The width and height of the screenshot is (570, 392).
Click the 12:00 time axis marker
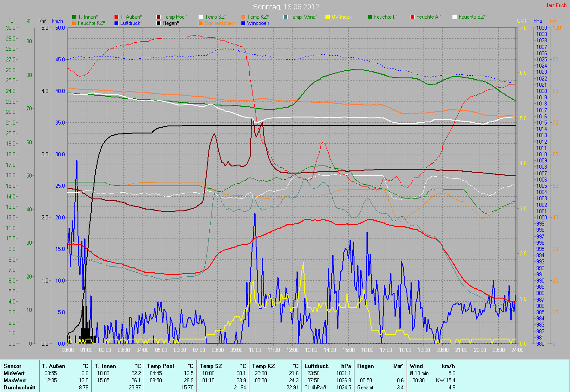tap(292, 350)
